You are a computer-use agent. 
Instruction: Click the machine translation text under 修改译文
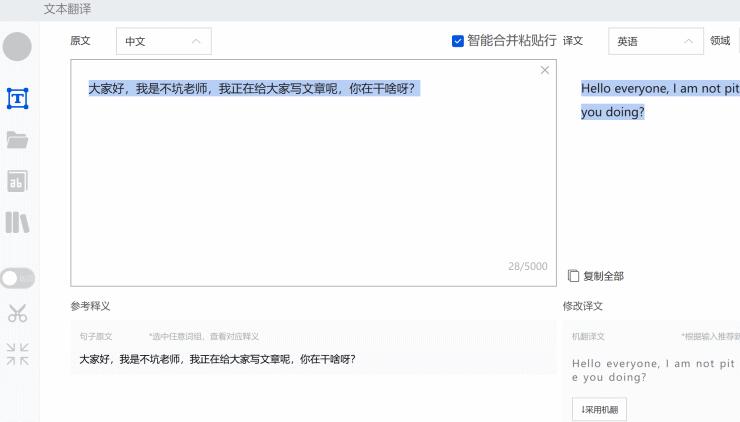click(x=653, y=370)
